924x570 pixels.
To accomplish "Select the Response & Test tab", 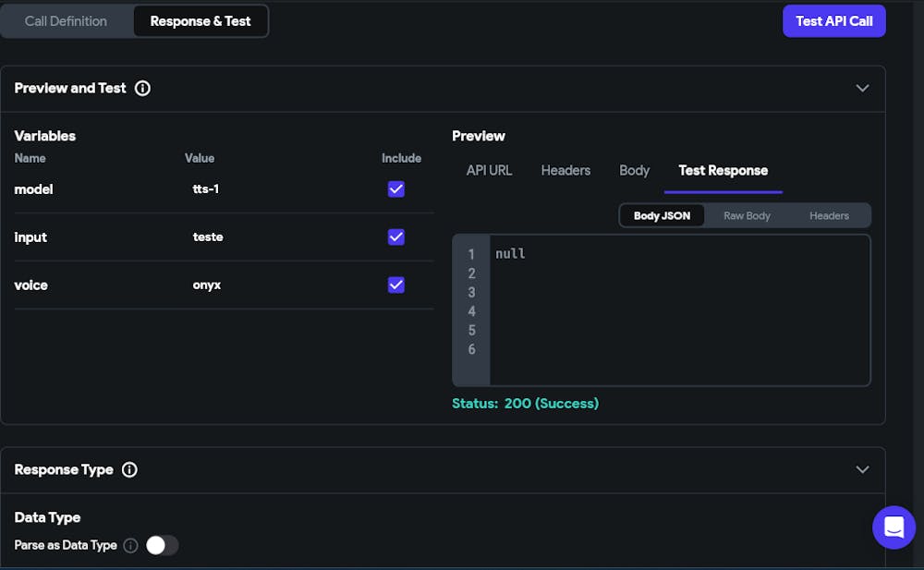I will pos(201,21).
